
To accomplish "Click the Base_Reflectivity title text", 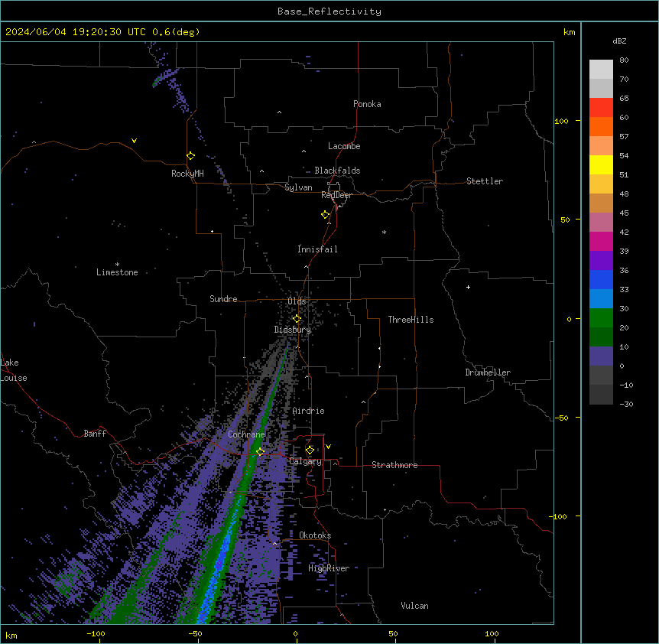I will (329, 11).
